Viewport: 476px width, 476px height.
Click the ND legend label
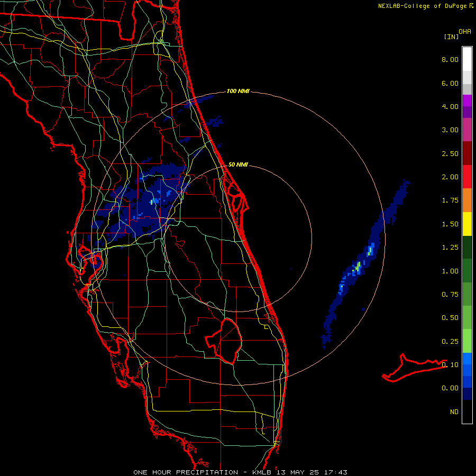pos(454,412)
